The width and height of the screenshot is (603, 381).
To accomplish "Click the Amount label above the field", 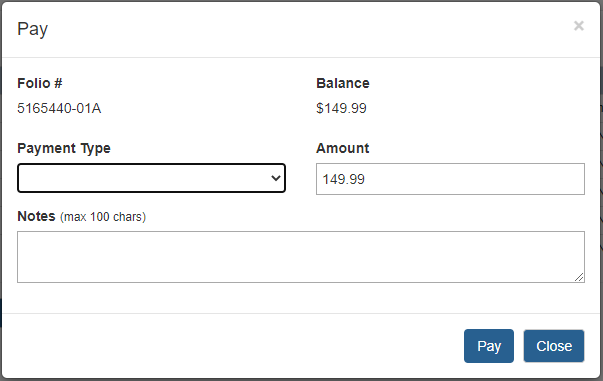I will click(343, 148).
